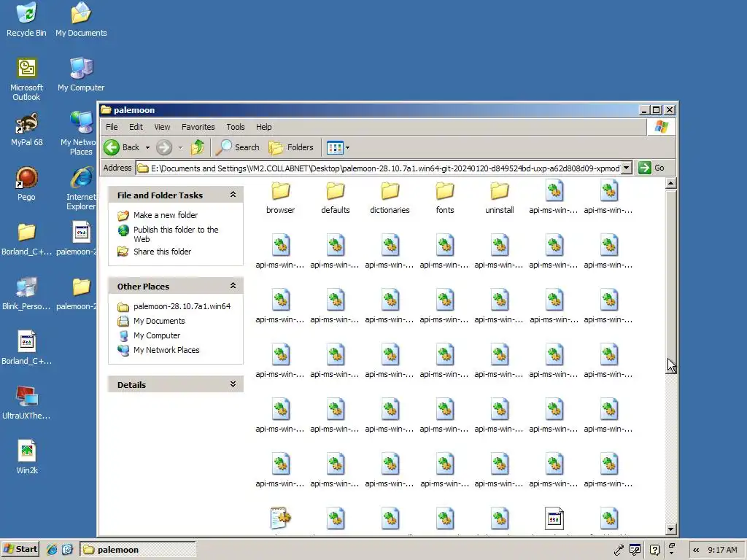This screenshot has height=560, width=747.
Task: Open the Edit menu
Action: pyautogui.click(x=136, y=127)
